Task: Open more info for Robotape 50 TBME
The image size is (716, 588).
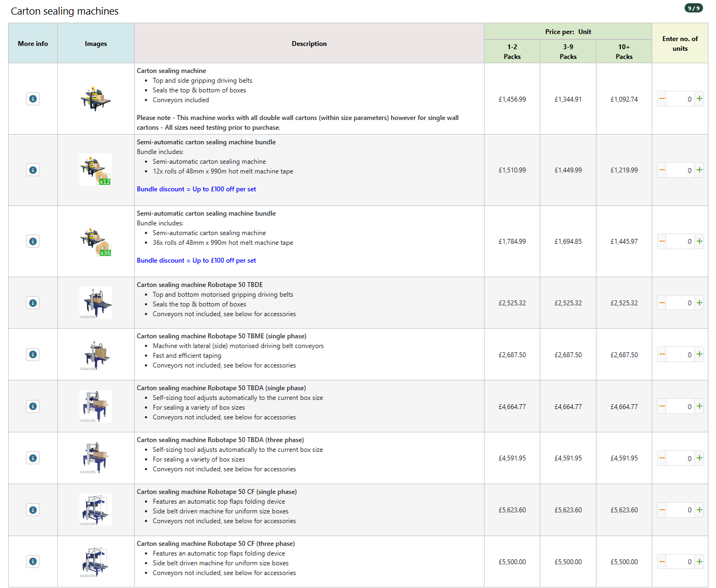Action: click(33, 355)
